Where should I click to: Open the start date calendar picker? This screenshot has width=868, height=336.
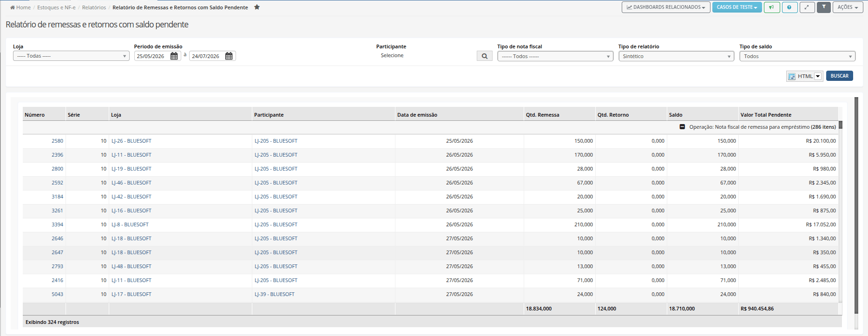pos(174,56)
